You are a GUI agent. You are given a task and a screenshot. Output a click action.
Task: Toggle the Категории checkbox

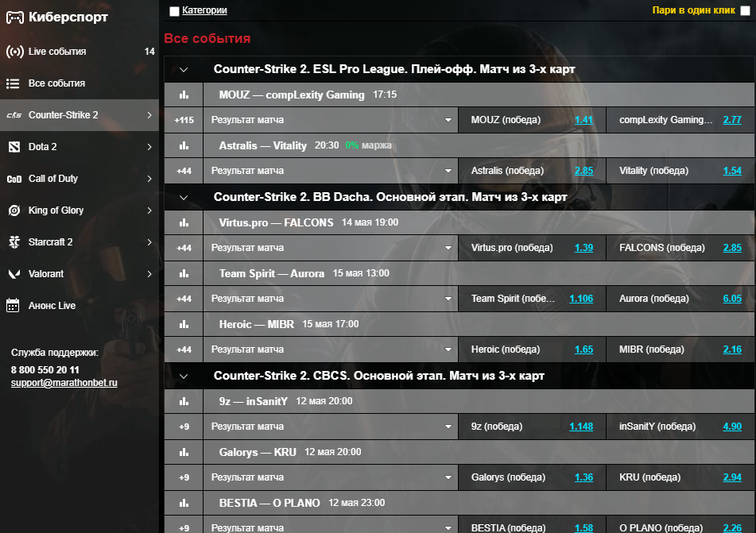coord(175,11)
